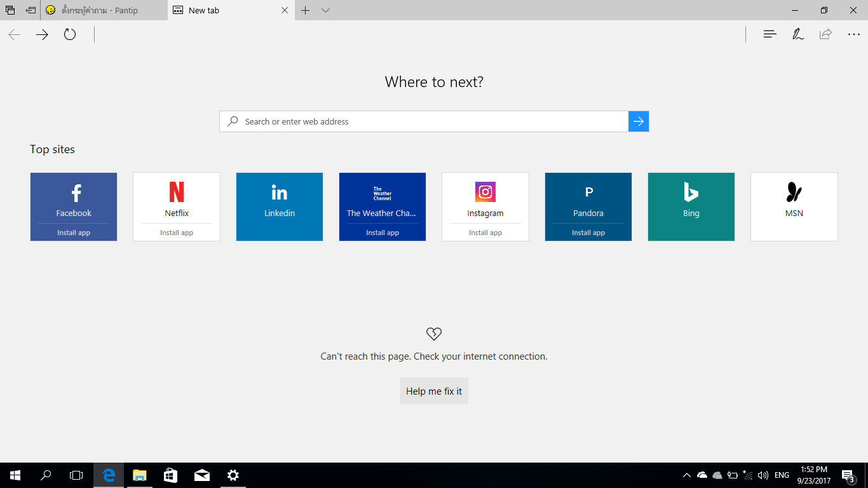Click the Help me fix it button

434,391
